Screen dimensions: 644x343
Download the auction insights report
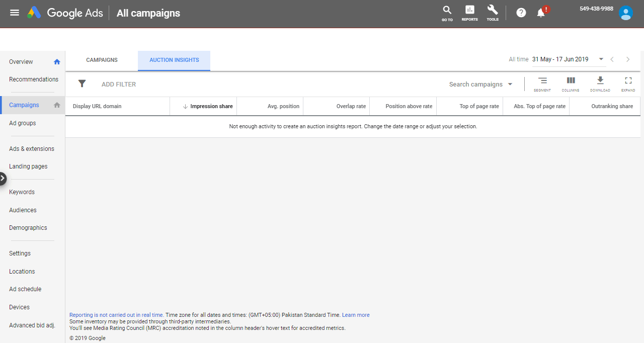(600, 83)
